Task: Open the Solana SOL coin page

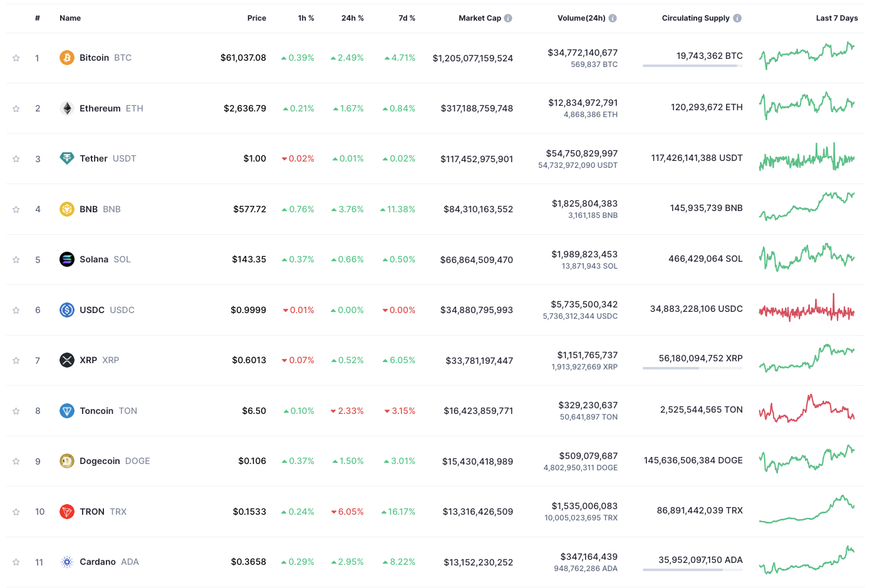Action: pos(95,259)
